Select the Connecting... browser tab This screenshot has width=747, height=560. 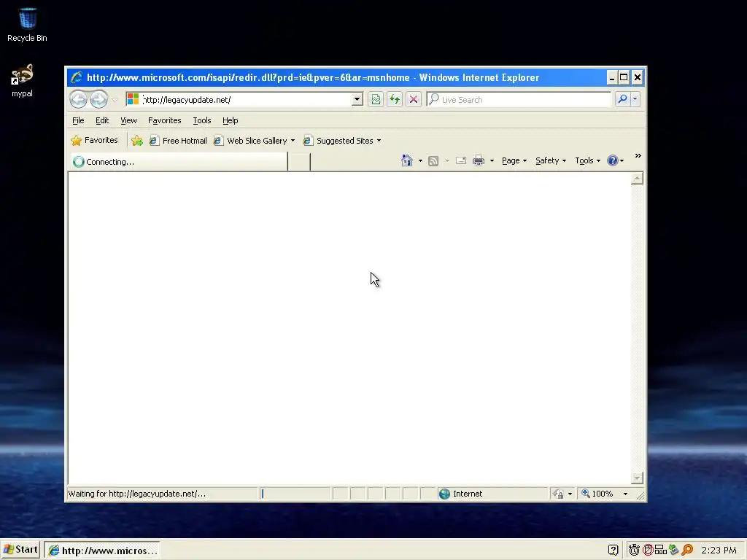tap(179, 161)
